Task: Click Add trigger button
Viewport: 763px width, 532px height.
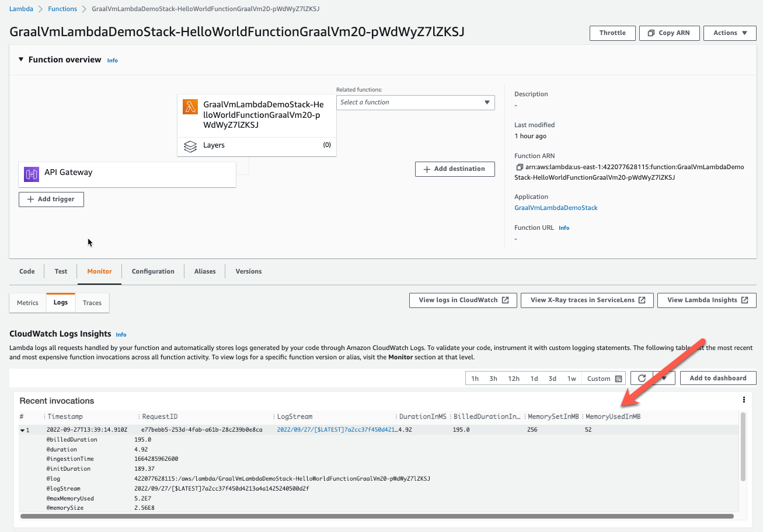Action: (x=51, y=199)
